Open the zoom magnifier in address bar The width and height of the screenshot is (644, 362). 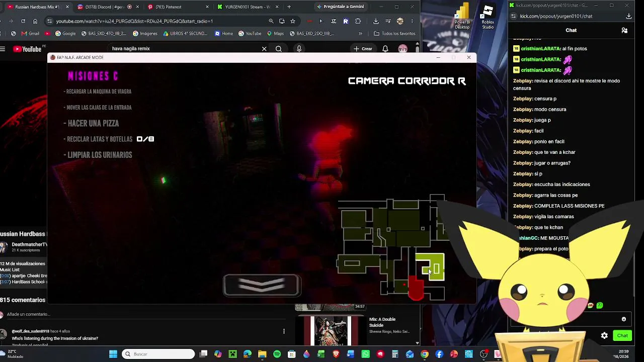point(271,21)
